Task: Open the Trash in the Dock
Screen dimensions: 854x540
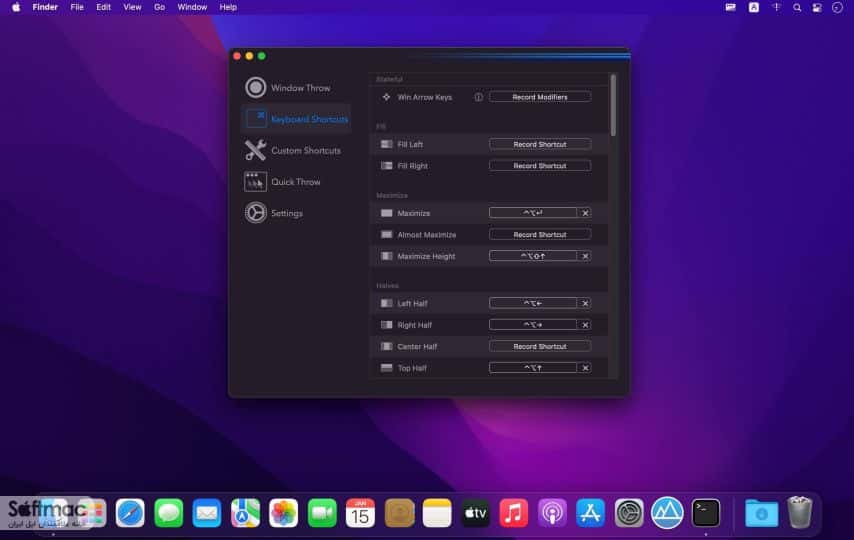Action: tap(800, 512)
